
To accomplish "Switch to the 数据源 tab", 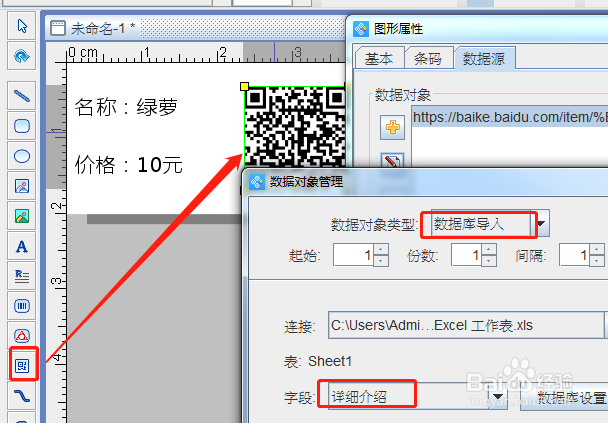I will click(484, 59).
